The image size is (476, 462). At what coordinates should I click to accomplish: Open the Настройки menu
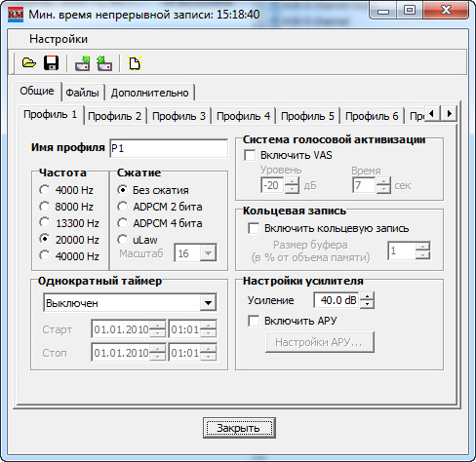coord(59,39)
